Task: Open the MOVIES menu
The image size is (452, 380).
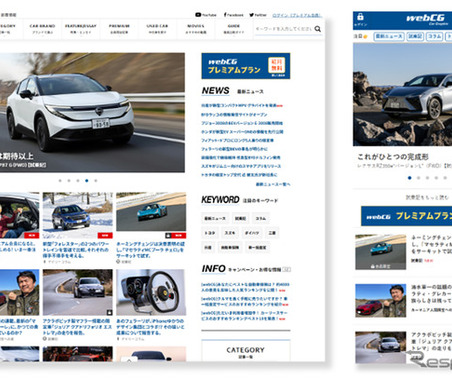Action: coord(196,29)
